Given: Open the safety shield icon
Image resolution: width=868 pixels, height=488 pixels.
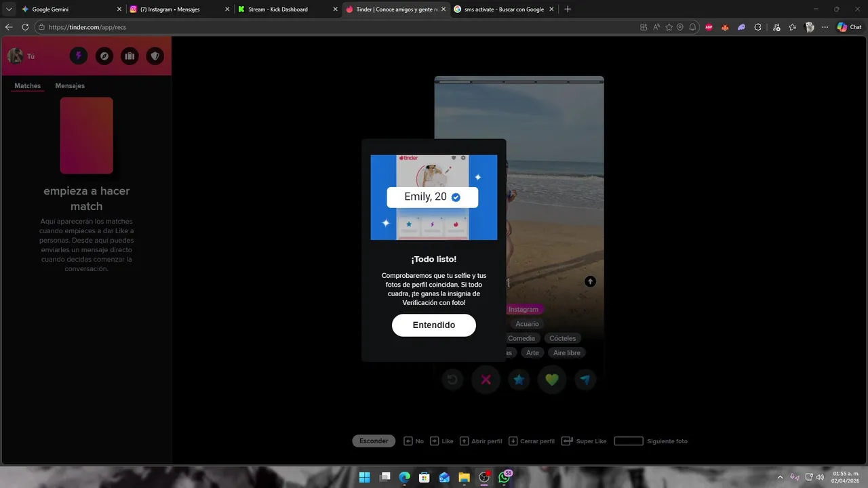Looking at the screenshot, I should coord(155,56).
